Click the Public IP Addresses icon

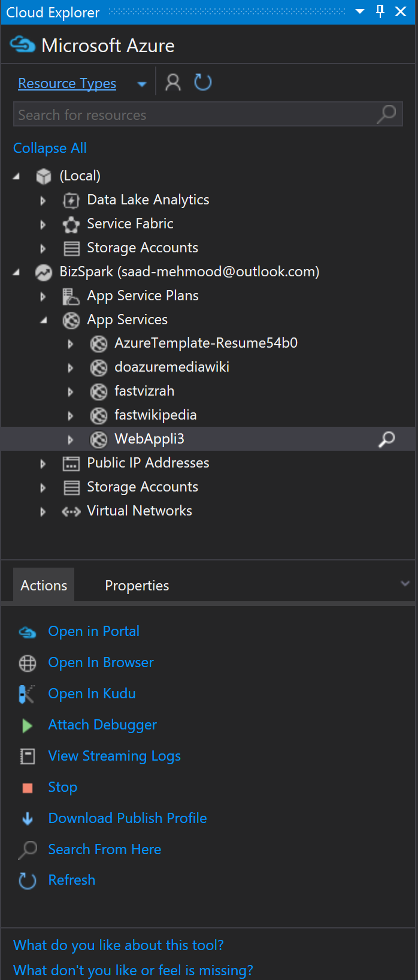pyautogui.click(x=71, y=463)
